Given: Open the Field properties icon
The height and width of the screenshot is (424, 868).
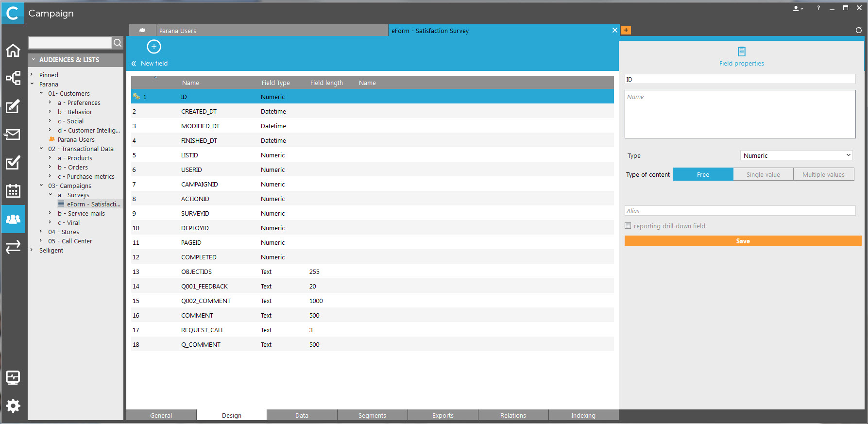Looking at the screenshot, I should 741,51.
